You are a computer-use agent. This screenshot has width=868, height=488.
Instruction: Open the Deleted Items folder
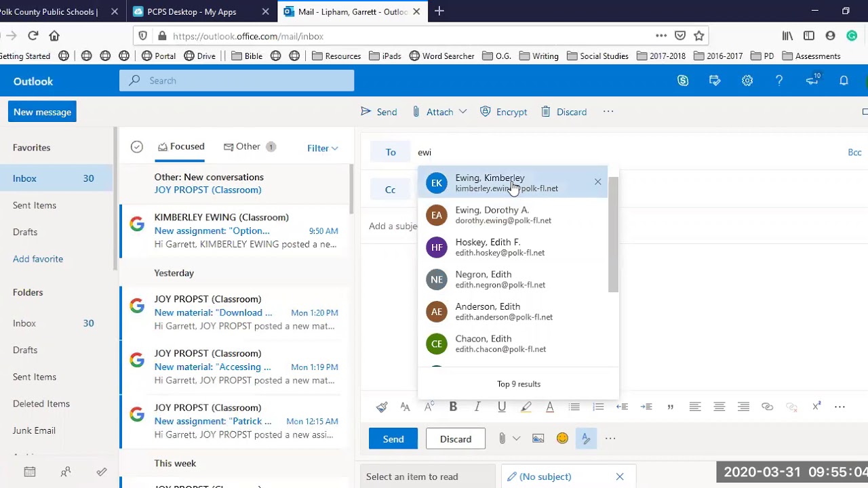click(41, 404)
